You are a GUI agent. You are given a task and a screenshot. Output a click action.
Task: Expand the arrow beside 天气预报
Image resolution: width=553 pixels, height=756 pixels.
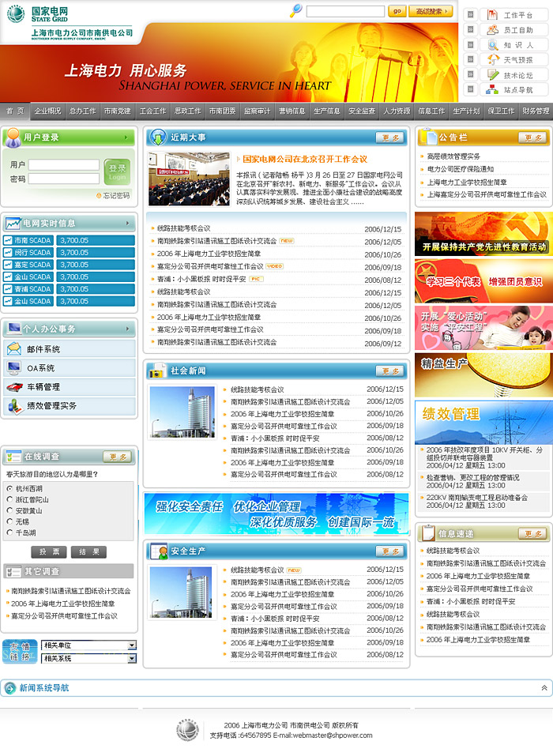pyautogui.click(x=470, y=60)
